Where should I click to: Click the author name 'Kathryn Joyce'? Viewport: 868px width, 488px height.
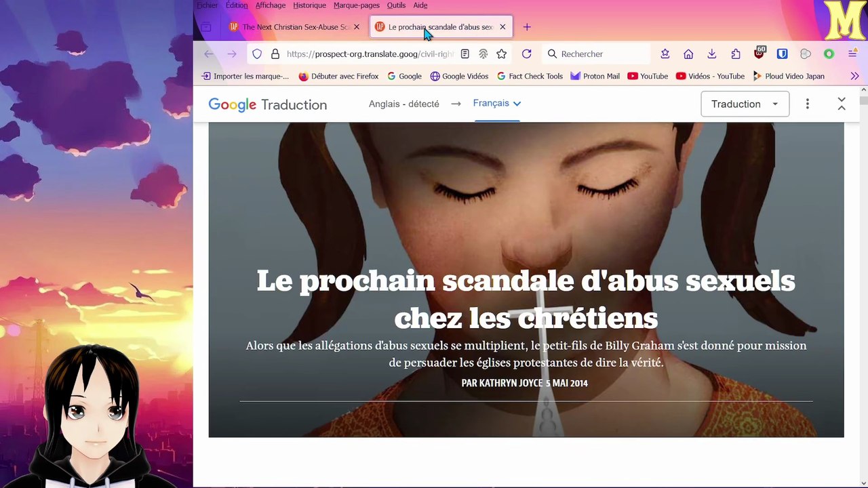(511, 383)
